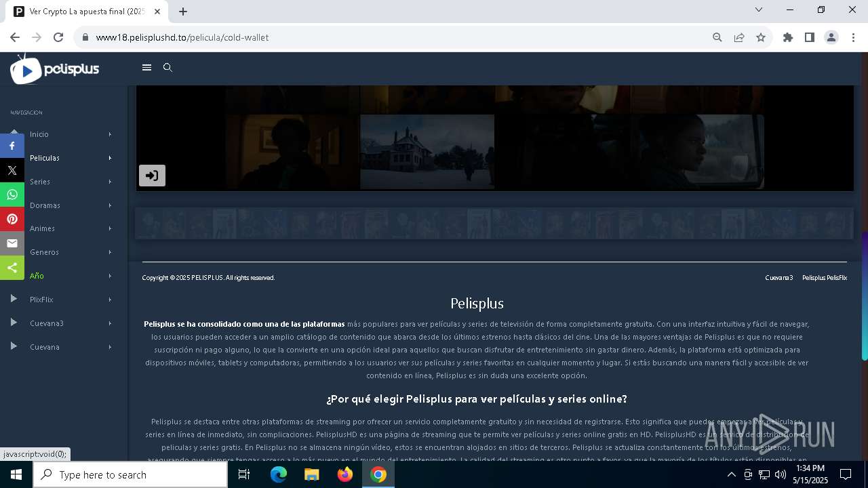Open new tab with plus button
This screenshot has height=488, width=868.
pos(183,11)
